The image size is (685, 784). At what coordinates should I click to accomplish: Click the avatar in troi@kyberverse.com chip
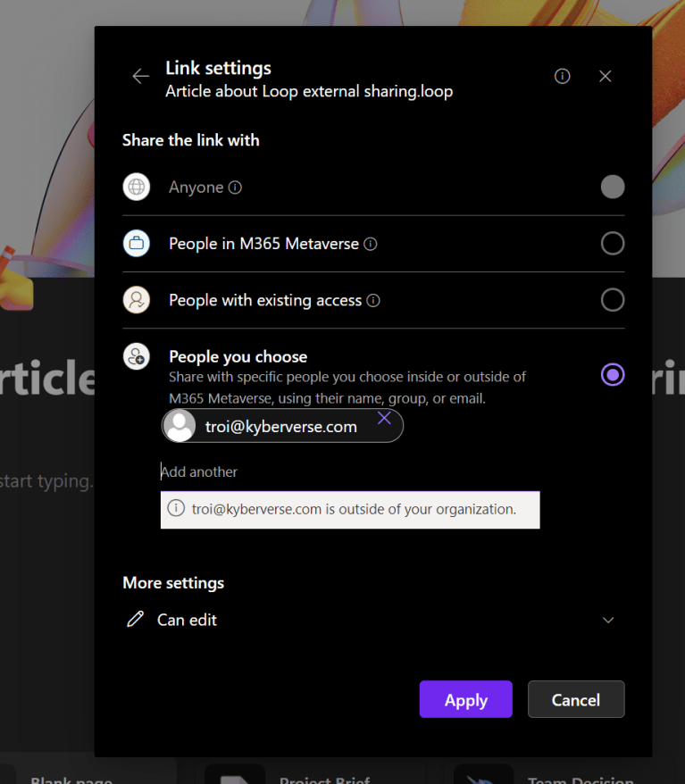click(180, 426)
